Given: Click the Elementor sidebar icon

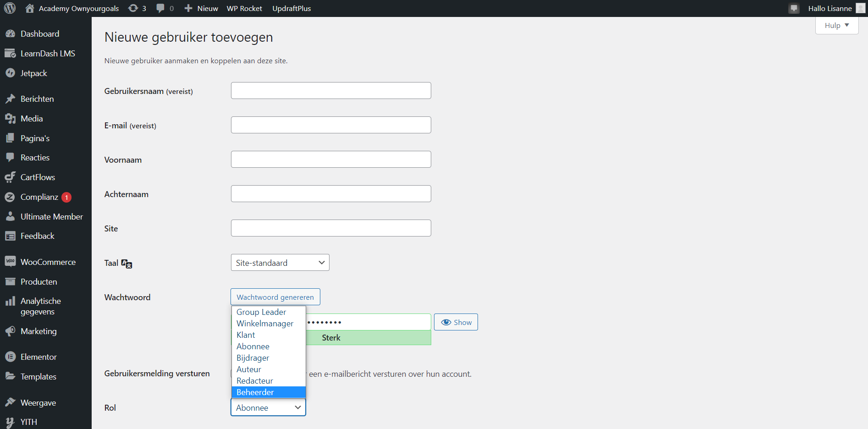Looking at the screenshot, I should [x=10, y=357].
